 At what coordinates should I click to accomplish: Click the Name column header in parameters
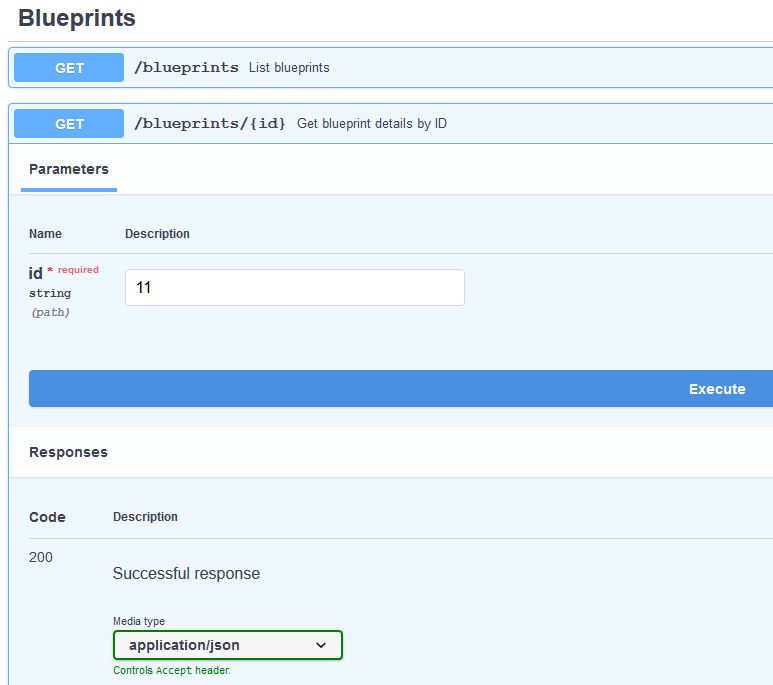click(45, 234)
